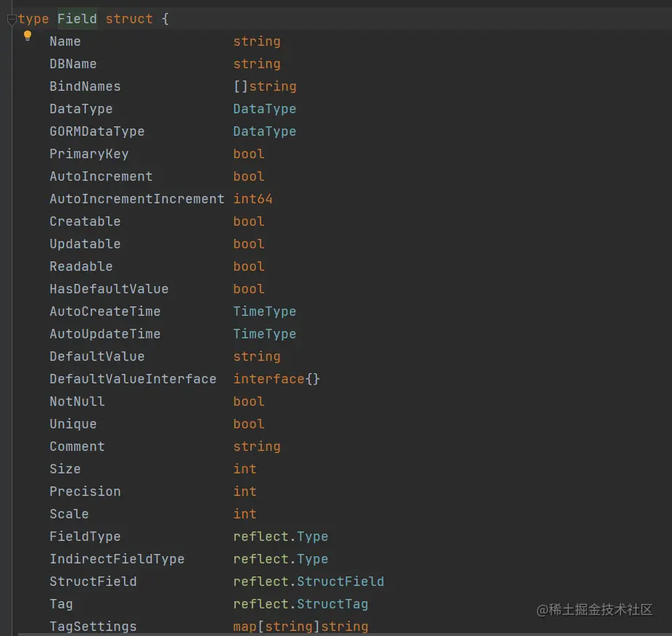This screenshot has height=636, width=672.
Task: Click the DataType type on the GORMDataType line
Action: click(265, 131)
